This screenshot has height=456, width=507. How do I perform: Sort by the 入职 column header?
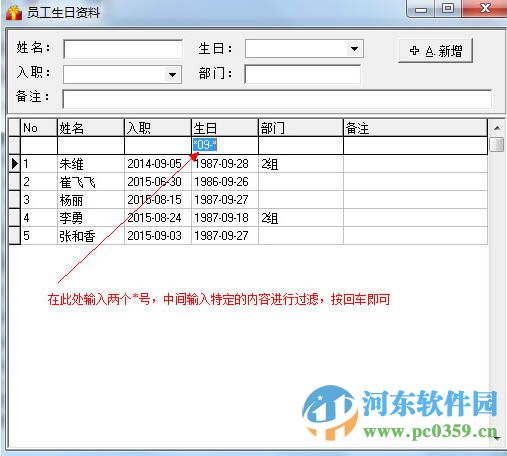click(158, 128)
